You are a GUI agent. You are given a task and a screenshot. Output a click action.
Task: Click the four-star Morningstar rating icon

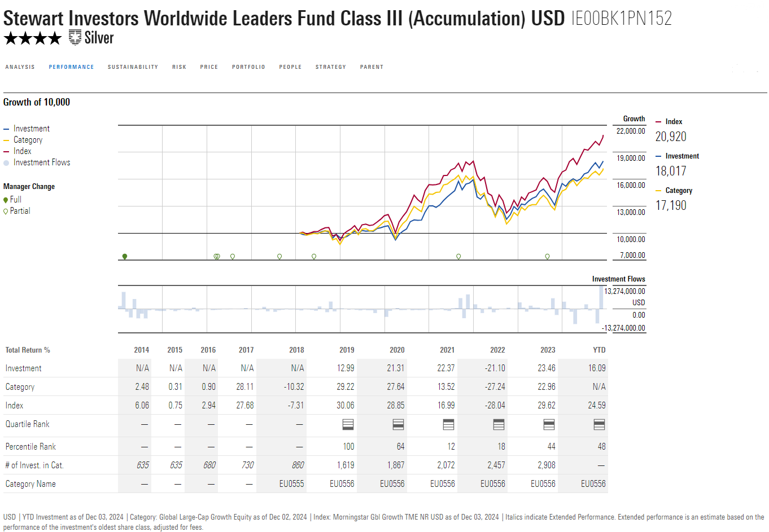pyautogui.click(x=32, y=38)
